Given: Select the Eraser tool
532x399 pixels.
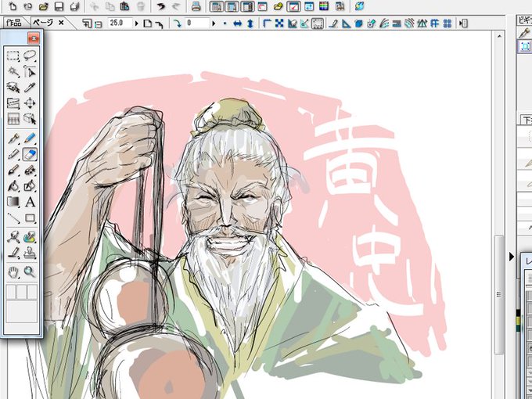Looking at the screenshot, I should point(30,154).
